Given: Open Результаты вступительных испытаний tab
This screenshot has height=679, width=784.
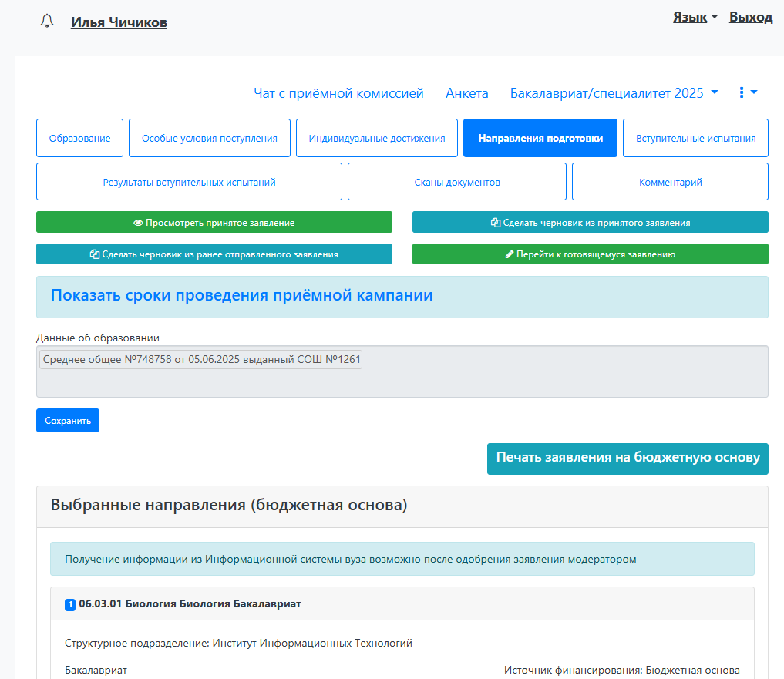Looking at the screenshot, I should (189, 182).
